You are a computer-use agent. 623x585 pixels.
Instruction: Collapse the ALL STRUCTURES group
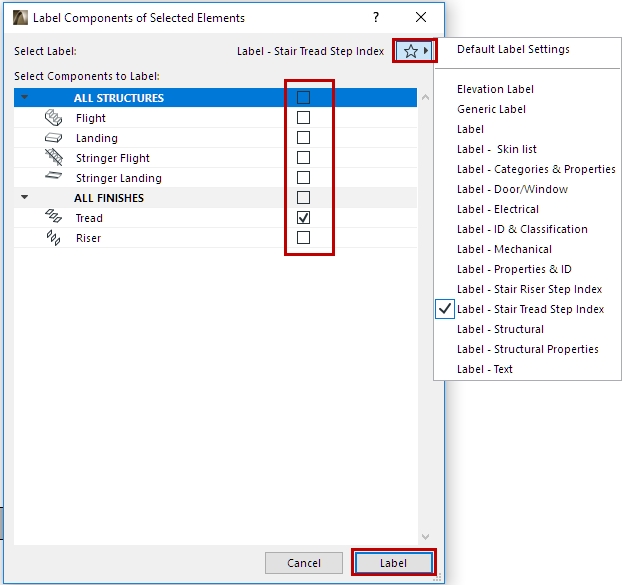[25, 98]
